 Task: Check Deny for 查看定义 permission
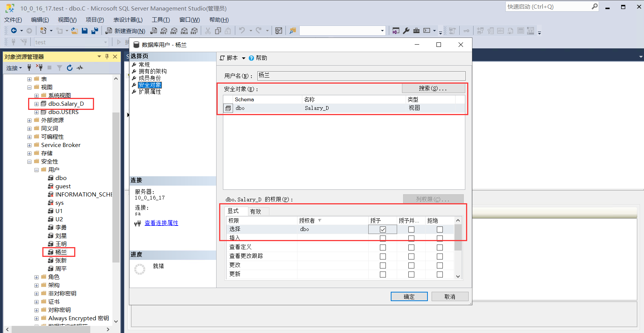[x=440, y=247]
